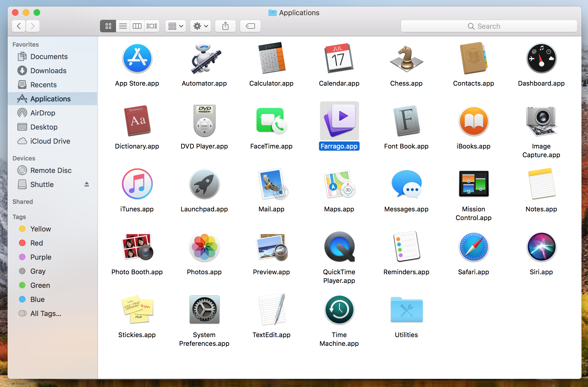This screenshot has width=588, height=387.
Task: Select the Chess knight icon
Action: pyautogui.click(x=406, y=58)
